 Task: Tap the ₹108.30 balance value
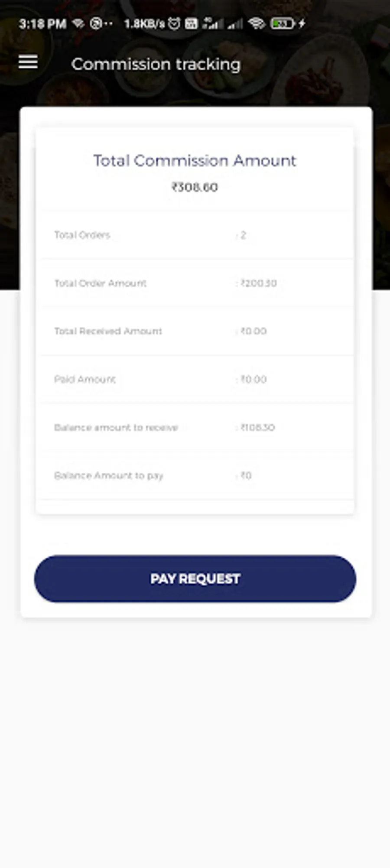point(257,427)
